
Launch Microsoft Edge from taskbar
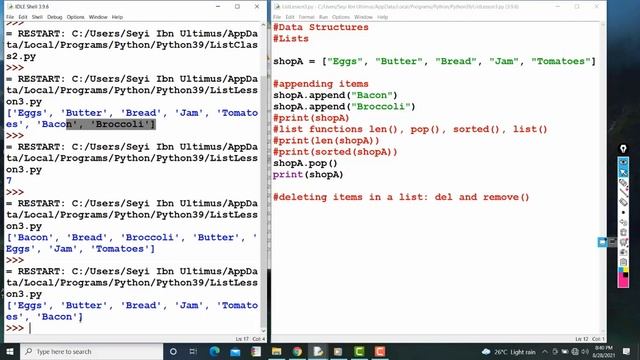(215, 351)
